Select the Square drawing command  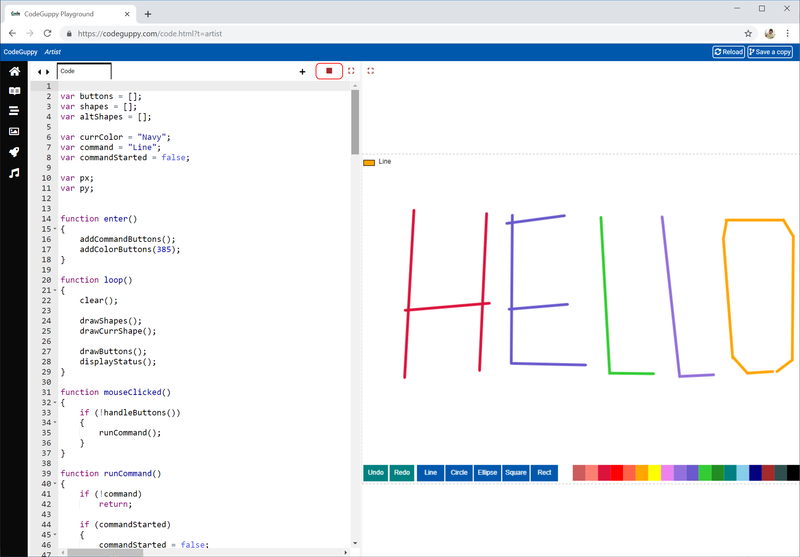516,473
